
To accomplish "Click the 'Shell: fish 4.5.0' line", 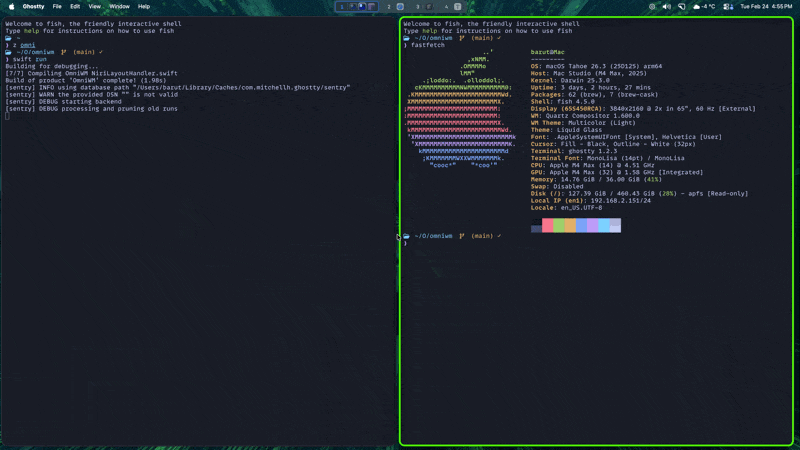I will 563,102.
